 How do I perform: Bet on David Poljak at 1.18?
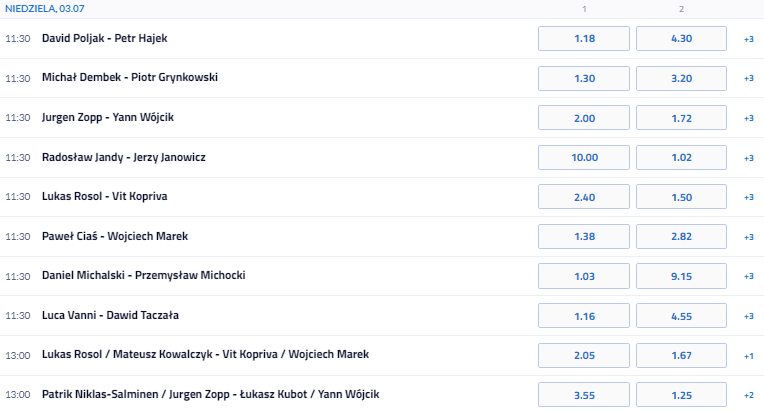tap(584, 38)
